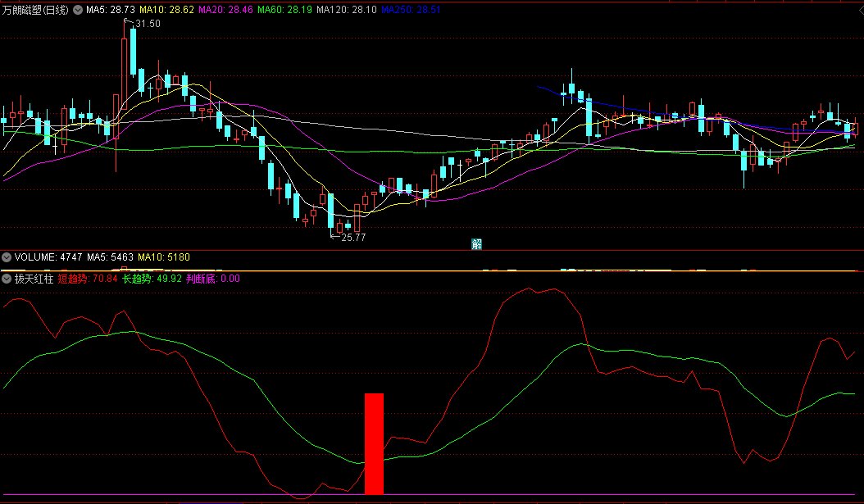The width and height of the screenshot is (864, 504).
Task: Click the green MA60: 28.19 label
Action: pos(285,10)
